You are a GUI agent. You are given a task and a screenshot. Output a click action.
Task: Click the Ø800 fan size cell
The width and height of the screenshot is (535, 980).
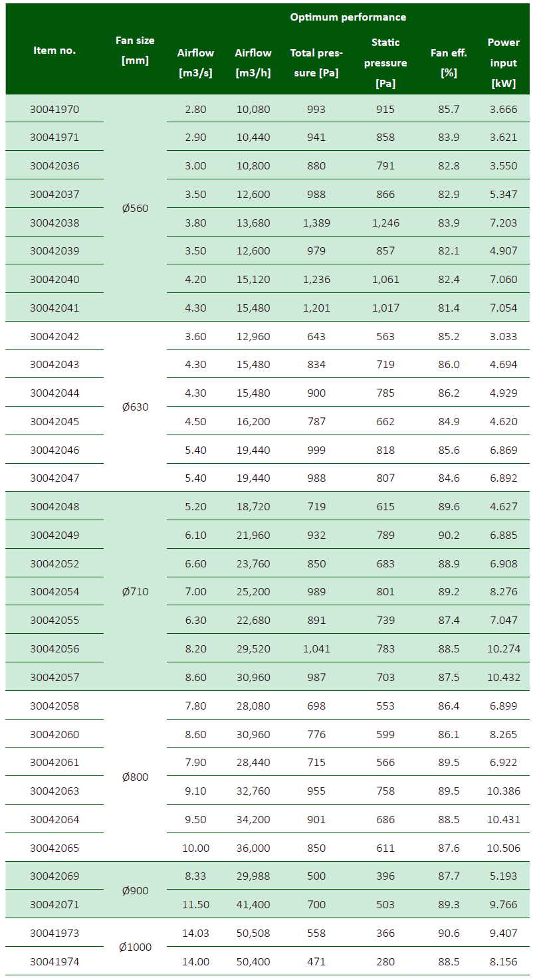click(135, 777)
